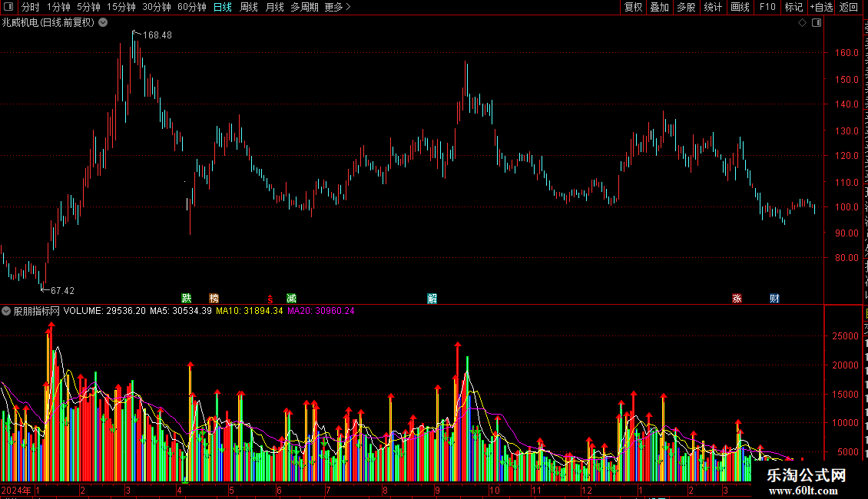Click the 160.0 price axis label
This screenshot has height=499, width=868.
(847, 53)
